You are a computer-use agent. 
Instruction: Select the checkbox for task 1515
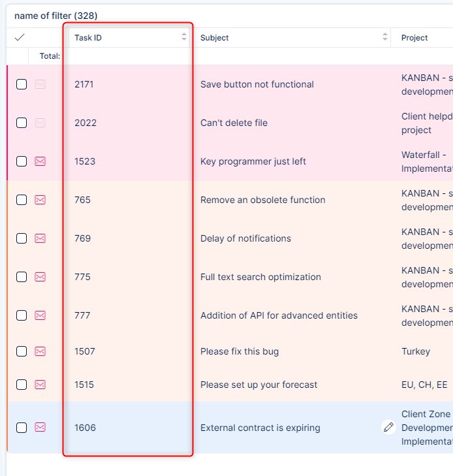pyautogui.click(x=22, y=385)
